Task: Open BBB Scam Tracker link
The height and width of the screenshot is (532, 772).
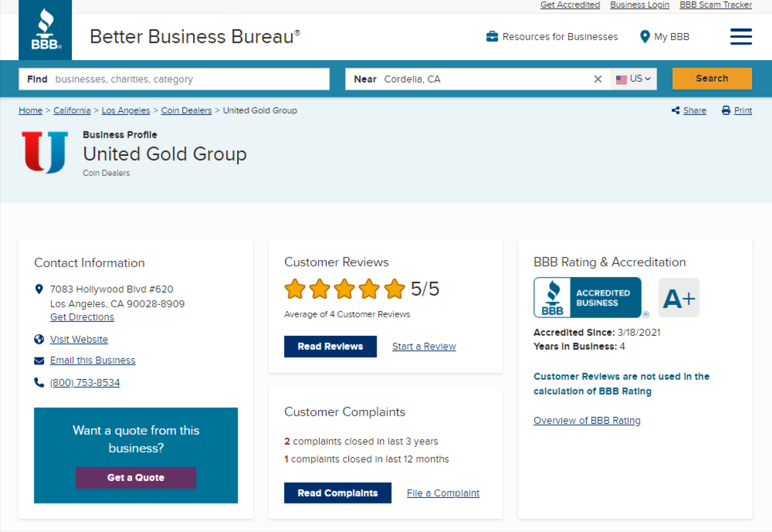Action: coord(716,5)
